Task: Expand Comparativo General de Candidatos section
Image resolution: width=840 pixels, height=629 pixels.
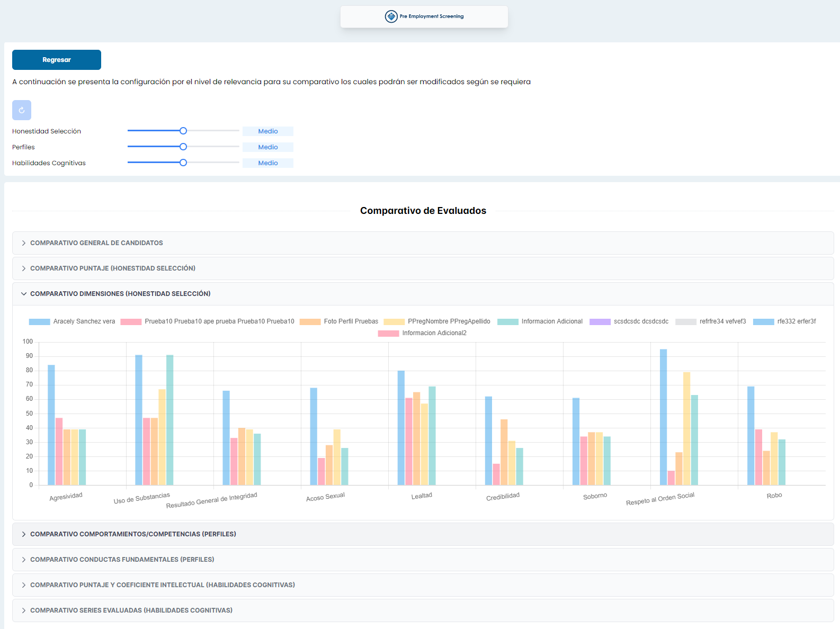Action: coord(96,243)
